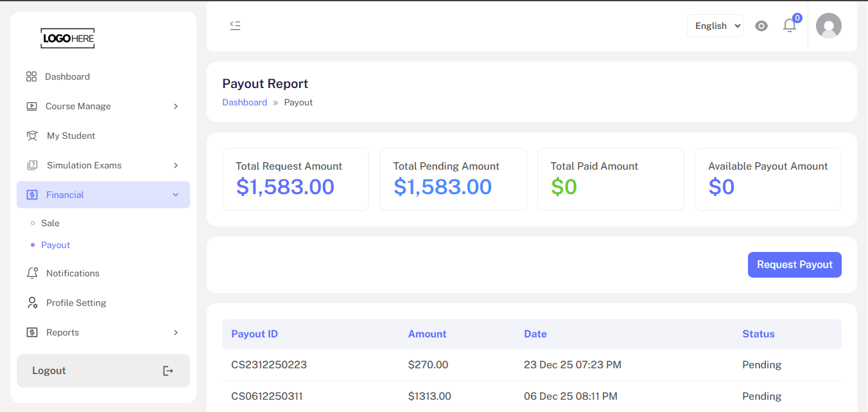Collapse Financial menu chevron
Screen dimensions: 868x412
pyautogui.click(x=176, y=195)
